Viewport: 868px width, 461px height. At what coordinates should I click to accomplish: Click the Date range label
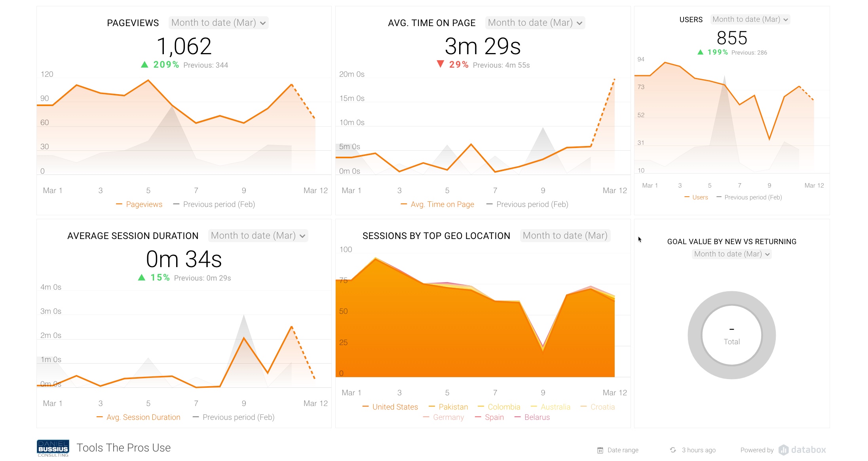(x=623, y=450)
